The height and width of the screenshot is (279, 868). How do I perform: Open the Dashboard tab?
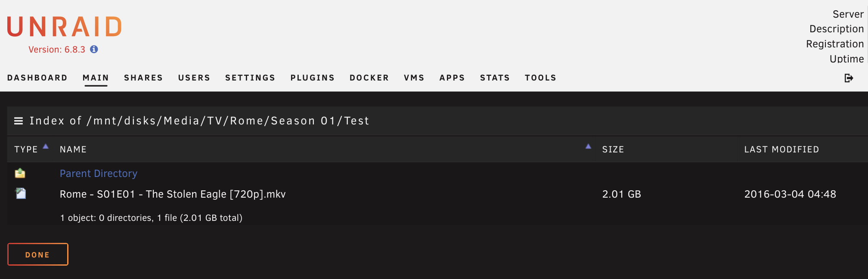click(x=37, y=78)
